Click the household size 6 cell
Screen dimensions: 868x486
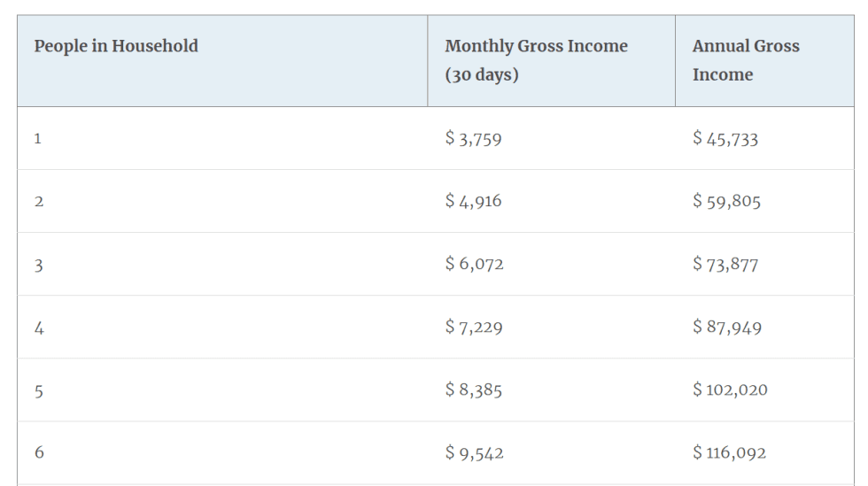pos(38,453)
